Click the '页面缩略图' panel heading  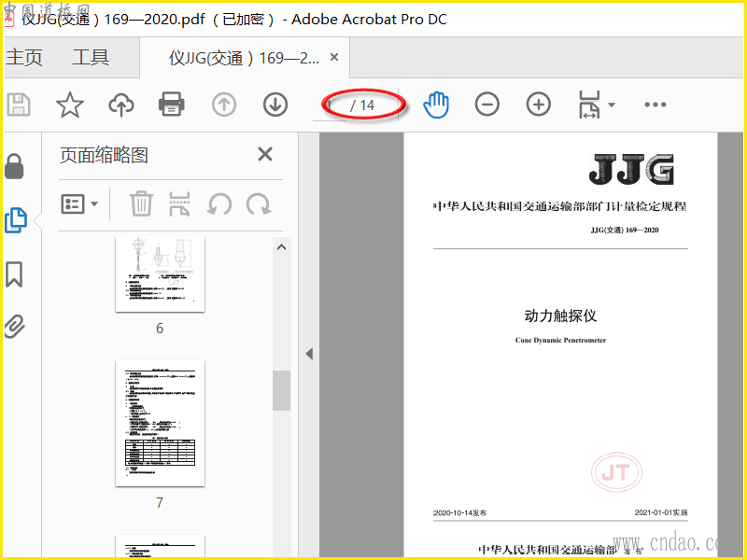click(104, 155)
